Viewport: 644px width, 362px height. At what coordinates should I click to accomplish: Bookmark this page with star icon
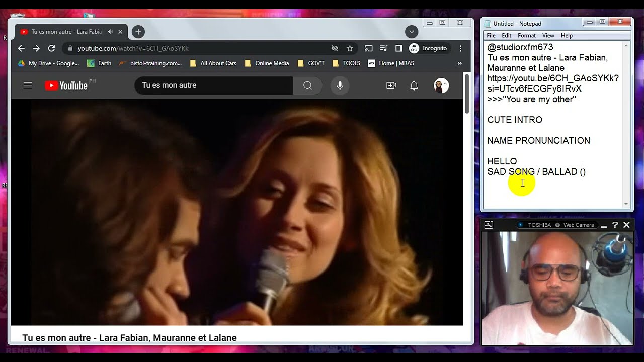tap(350, 48)
